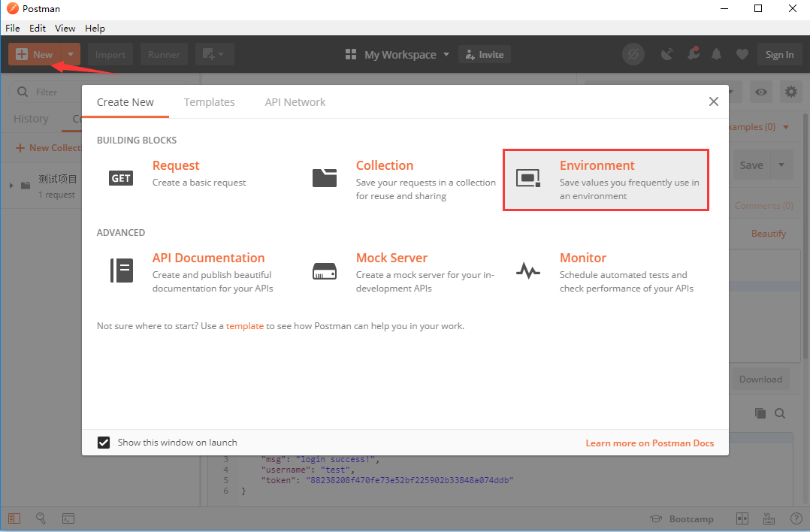The height and width of the screenshot is (532, 810).
Task: Click the folder icon of 测试项目 collection
Action: 26,186
